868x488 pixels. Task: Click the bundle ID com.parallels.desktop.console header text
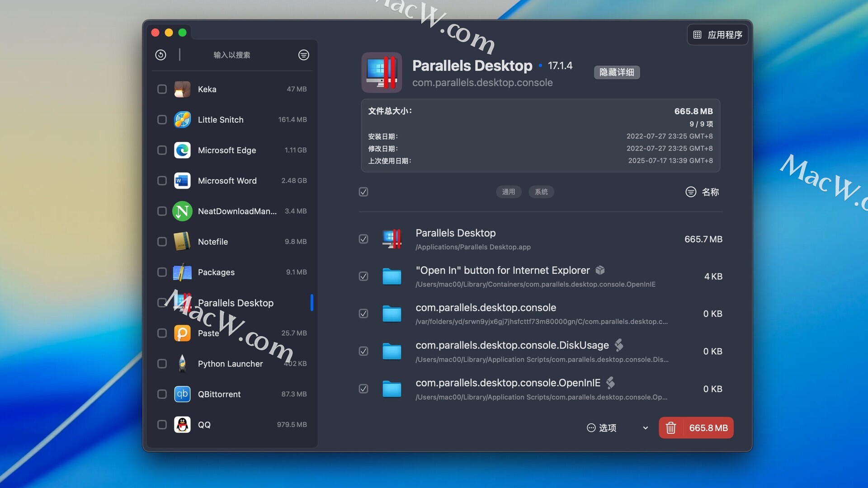pyautogui.click(x=482, y=83)
